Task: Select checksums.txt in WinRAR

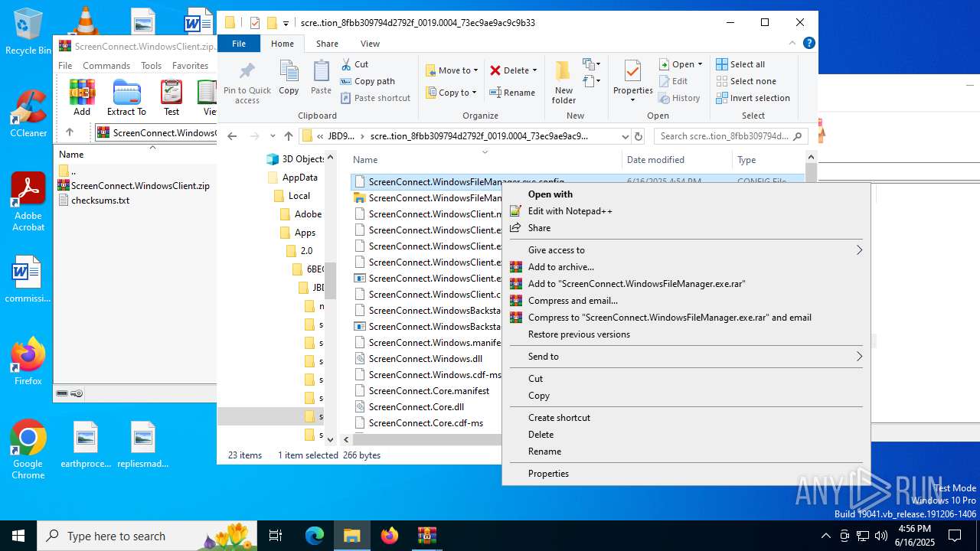Action: (100, 201)
